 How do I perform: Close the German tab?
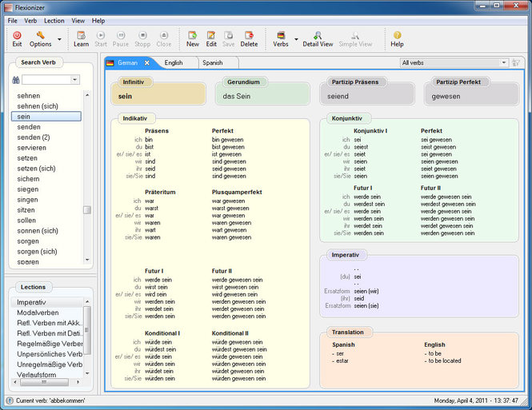click(x=147, y=62)
